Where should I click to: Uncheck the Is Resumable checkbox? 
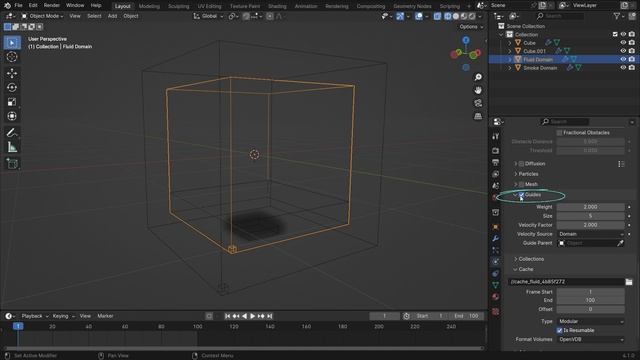coord(560,330)
